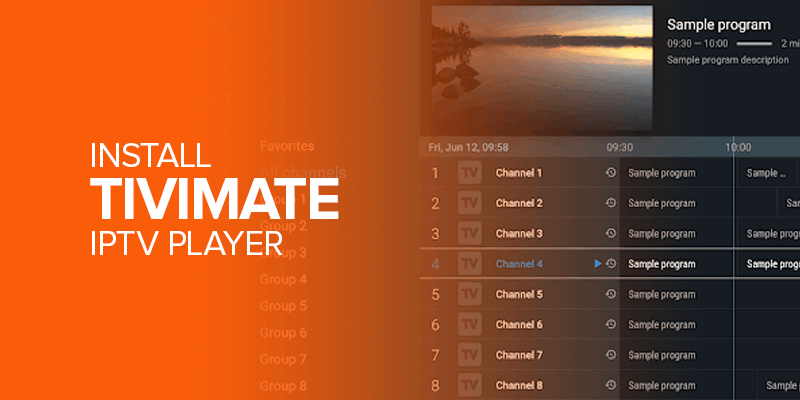Screen dimensions: 800x400
Task: Open Group 4 in the sidebar
Action: [x=283, y=280]
